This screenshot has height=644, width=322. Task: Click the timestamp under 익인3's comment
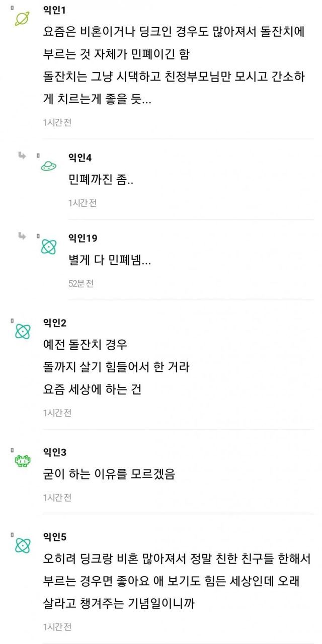(x=57, y=497)
